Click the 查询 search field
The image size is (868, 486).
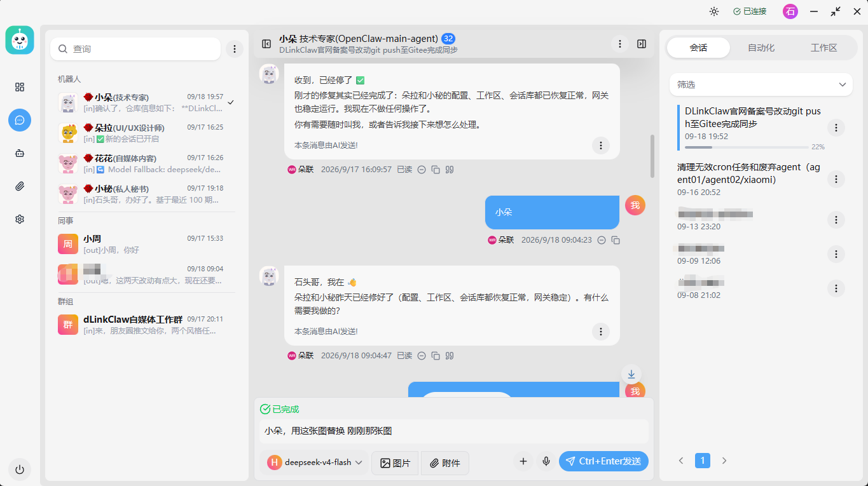(135, 49)
